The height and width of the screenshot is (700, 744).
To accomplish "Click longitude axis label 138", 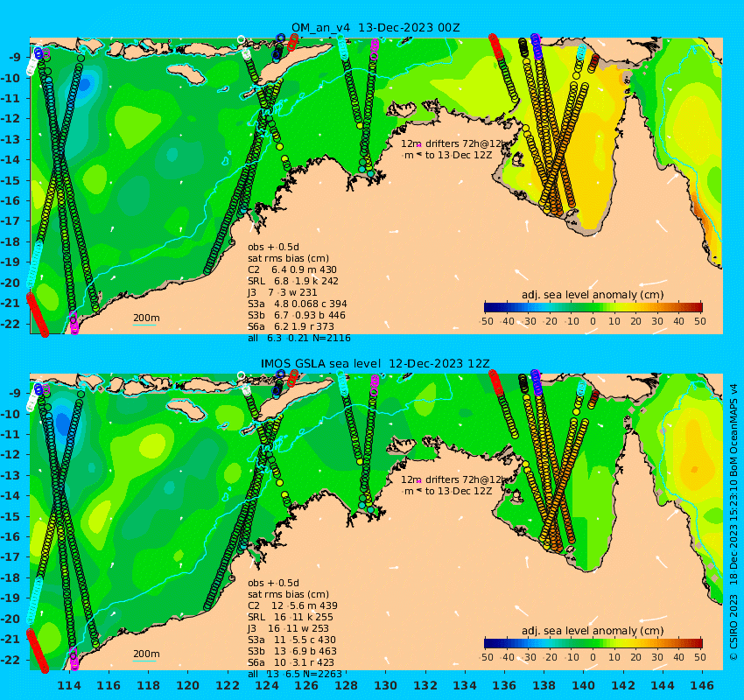I will point(544,685).
